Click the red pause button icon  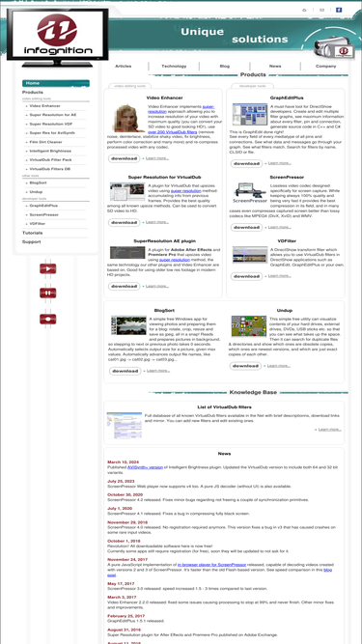tap(48, 294)
